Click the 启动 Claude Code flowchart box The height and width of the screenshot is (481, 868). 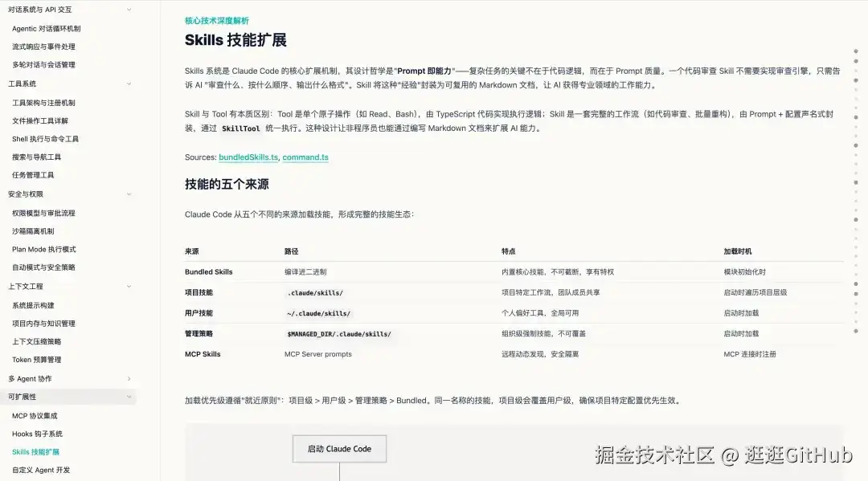(339, 449)
